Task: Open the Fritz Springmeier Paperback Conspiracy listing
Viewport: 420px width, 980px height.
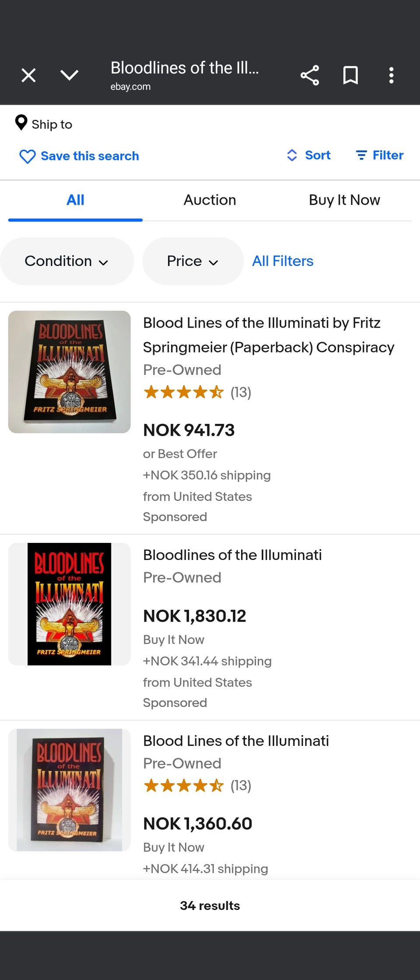Action: 268,335
